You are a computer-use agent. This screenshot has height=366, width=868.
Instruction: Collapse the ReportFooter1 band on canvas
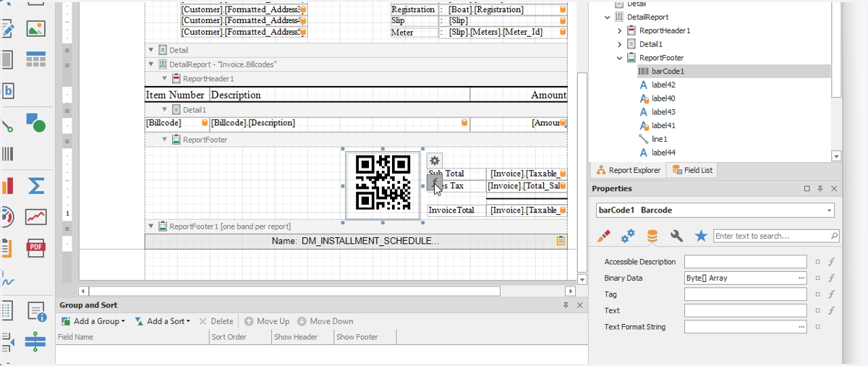pos(151,226)
